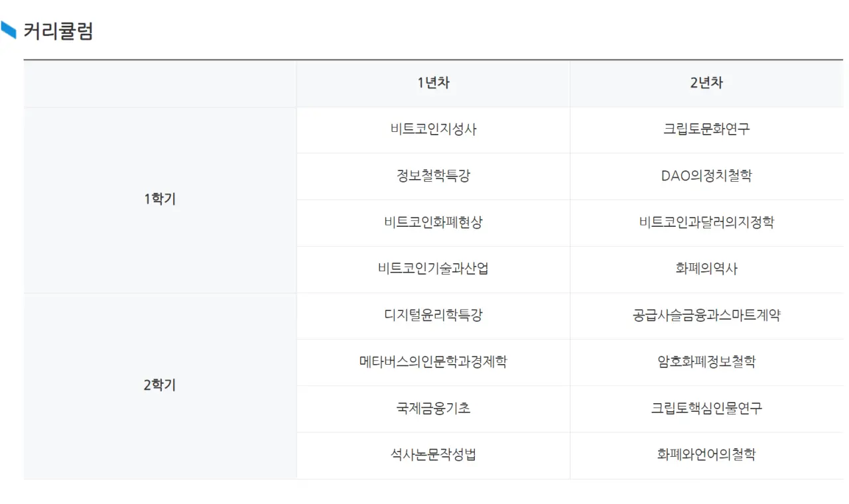This screenshot has width=849, height=504.
Task: Click on 국제금융기초 in the table
Action: coord(433,408)
